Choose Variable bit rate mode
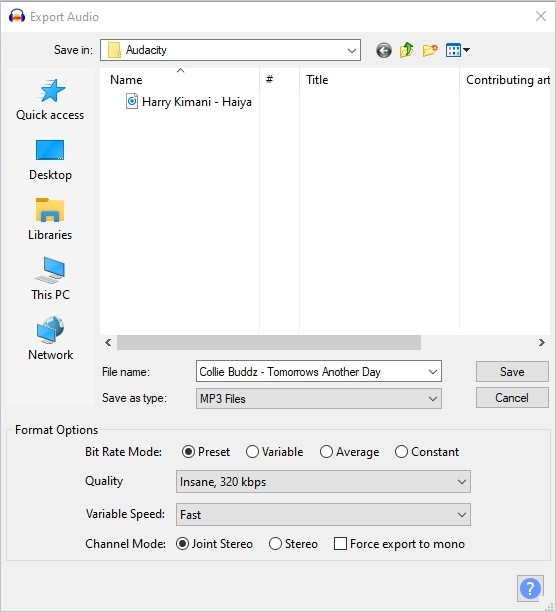Viewport: 556px width, 612px height. (x=275, y=452)
